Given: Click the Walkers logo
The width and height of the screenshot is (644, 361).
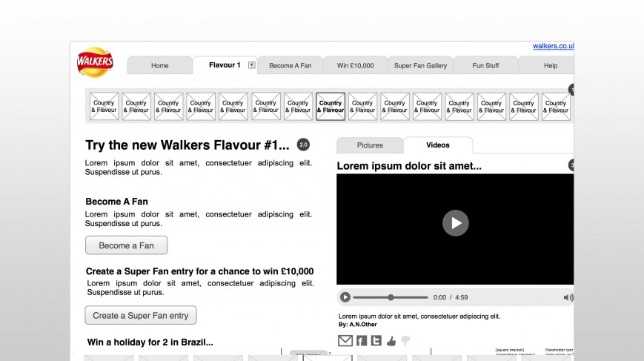Looking at the screenshot, I should click(95, 62).
